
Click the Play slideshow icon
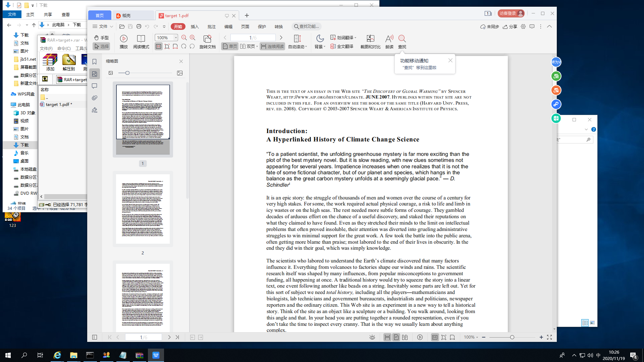(123, 39)
